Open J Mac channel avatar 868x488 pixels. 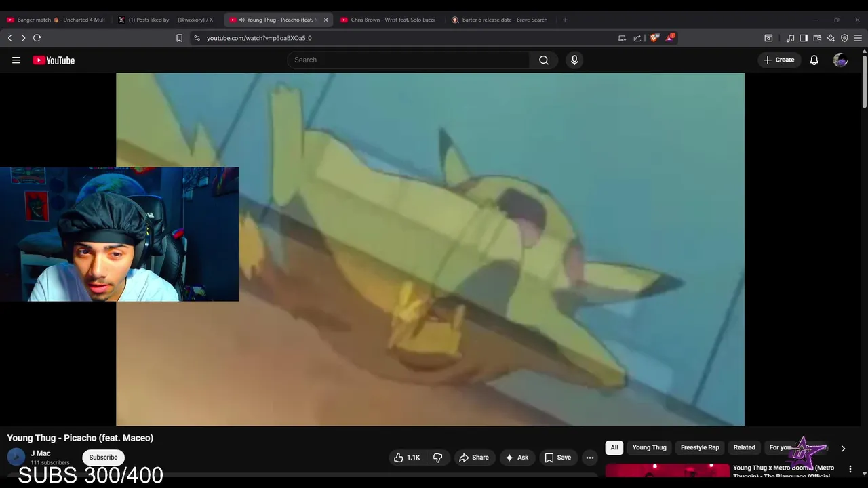16,457
